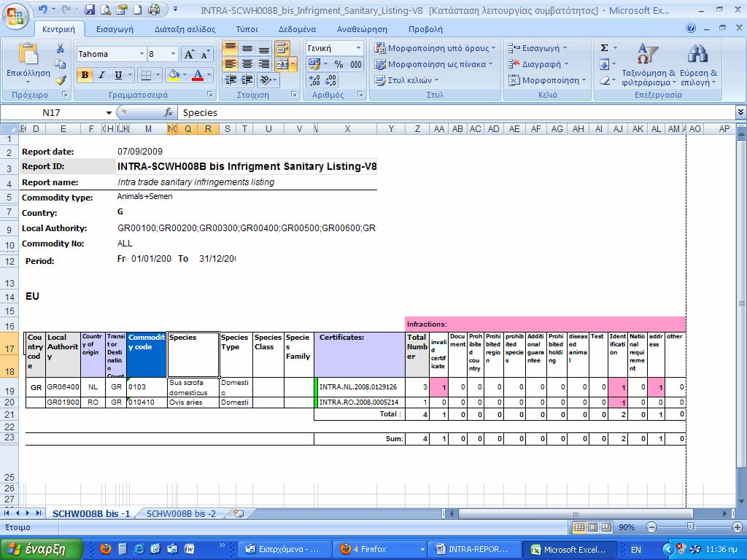The height and width of the screenshot is (560, 747).
Task: Click the large Paste clipboard icon
Action: [28, 54]
